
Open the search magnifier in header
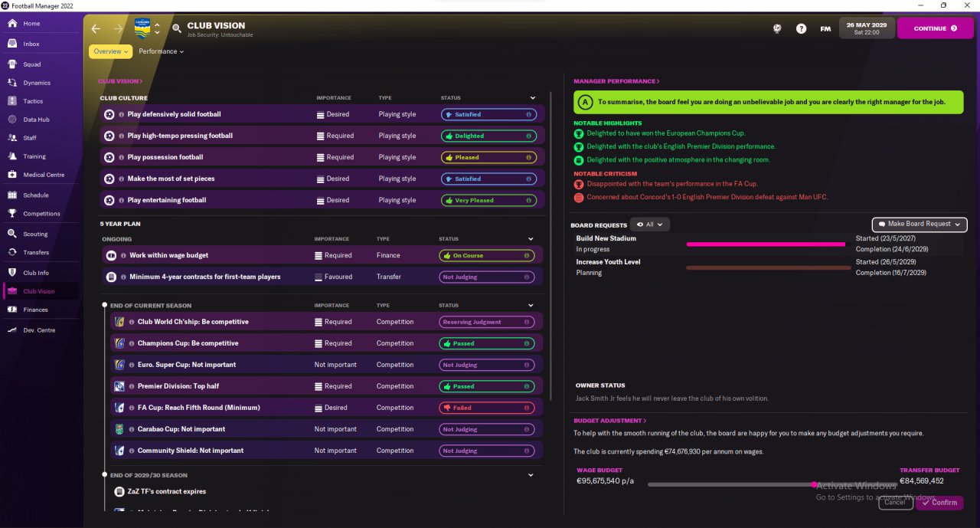(177, 28)
